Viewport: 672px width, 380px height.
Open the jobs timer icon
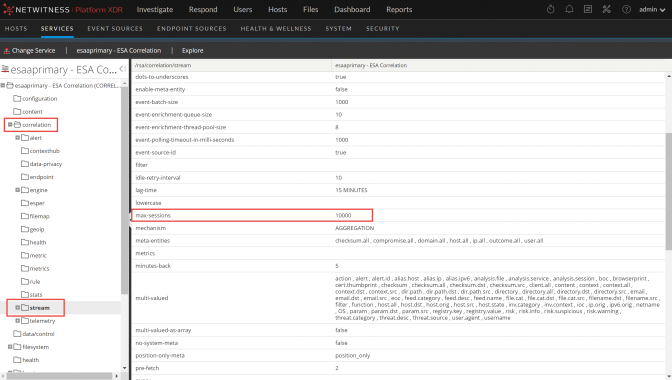pyautogui.click(x=551, y=9)
